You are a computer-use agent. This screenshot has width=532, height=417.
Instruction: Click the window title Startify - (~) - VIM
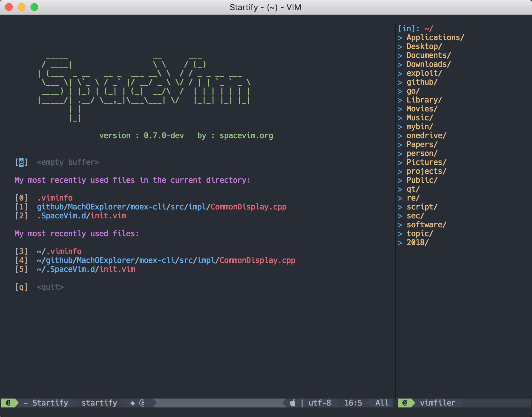(x=266, y=7)
